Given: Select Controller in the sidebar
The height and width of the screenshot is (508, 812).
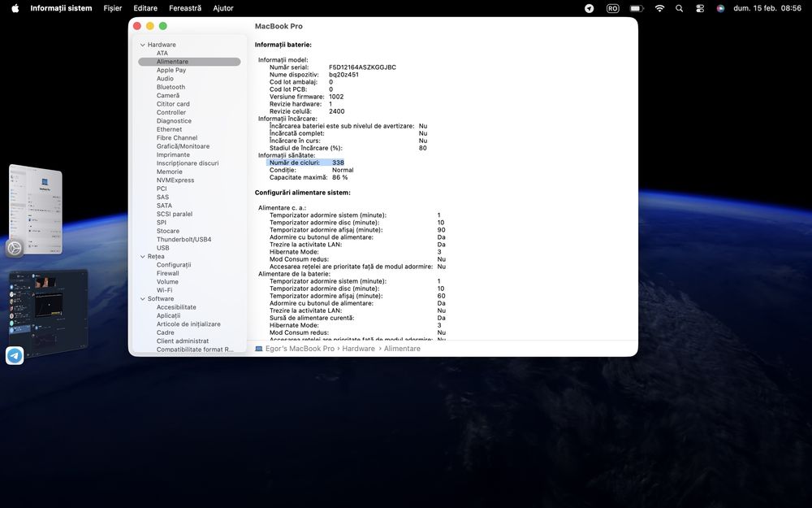Looking at the screenshot, I should point(171,112).
